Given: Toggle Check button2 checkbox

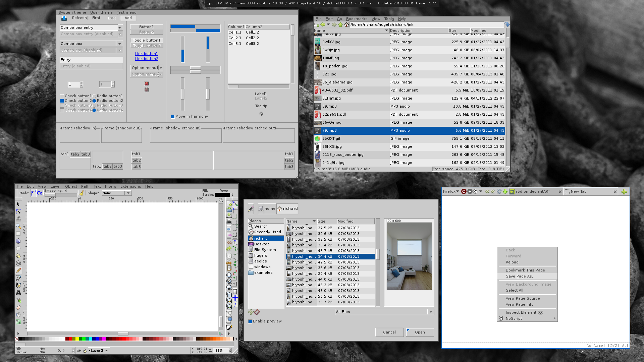Looking at the screenshot, I should pyautogui.click(x=62, y=101).
